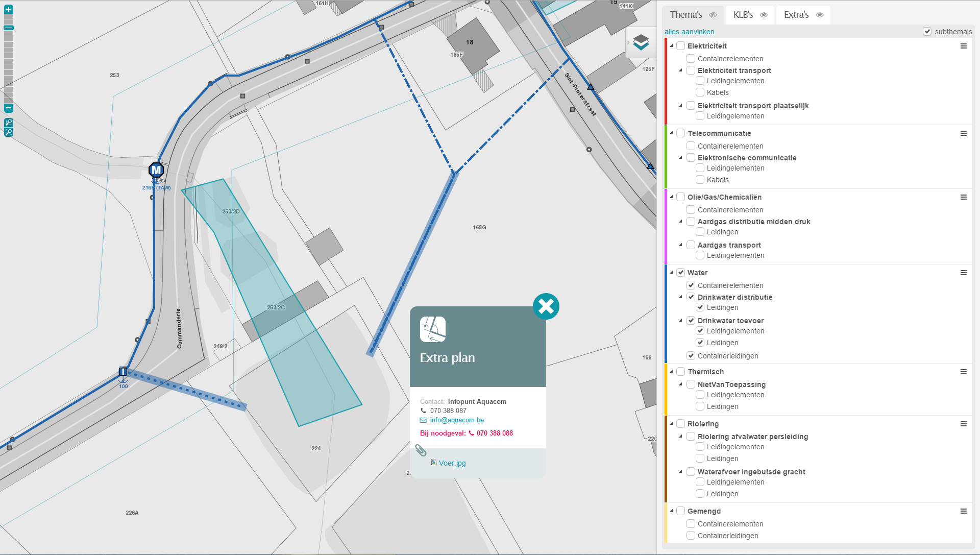Click the lower magnifier zoom tool
This screenshot has width=980, height=555.
(x=9, y=132)
